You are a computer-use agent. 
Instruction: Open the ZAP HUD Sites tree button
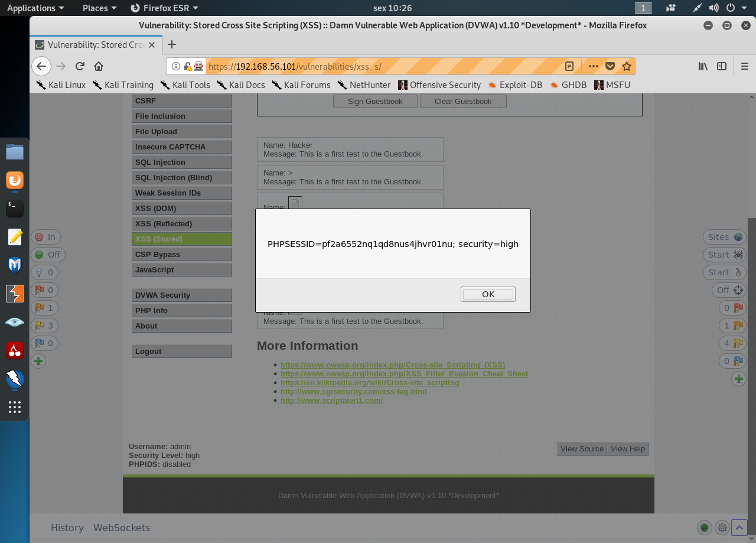[x=725, y=237]
